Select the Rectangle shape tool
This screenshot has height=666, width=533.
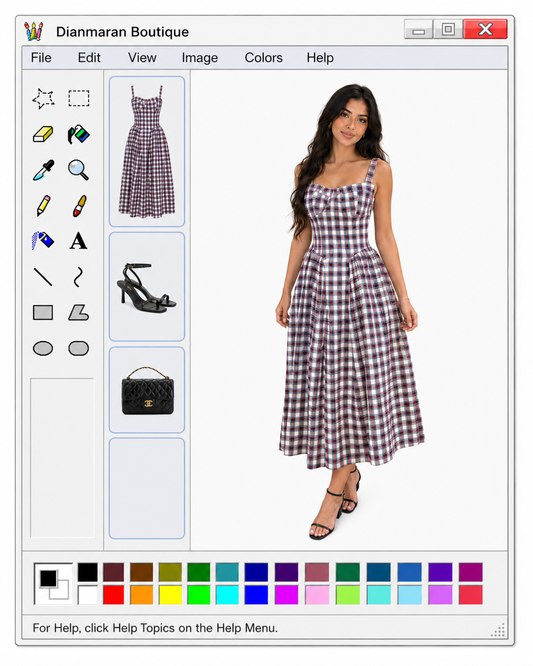[43, 313]
